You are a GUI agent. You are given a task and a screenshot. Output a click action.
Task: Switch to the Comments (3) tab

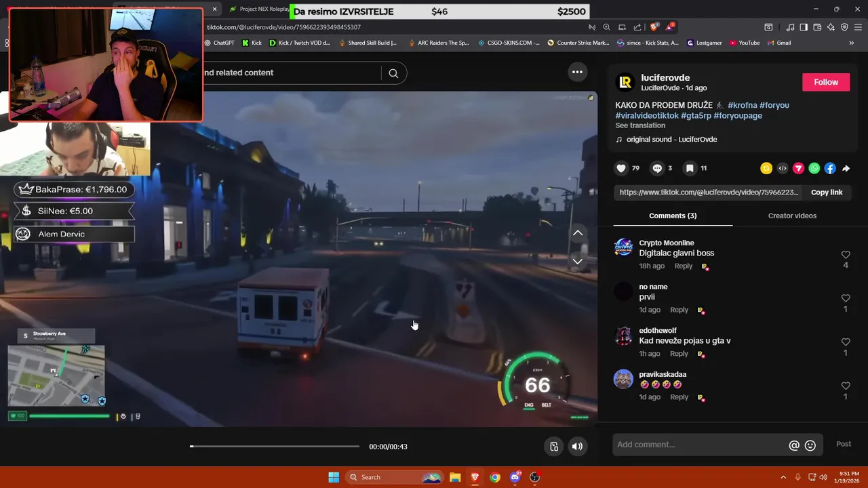[x=673, y=216]
